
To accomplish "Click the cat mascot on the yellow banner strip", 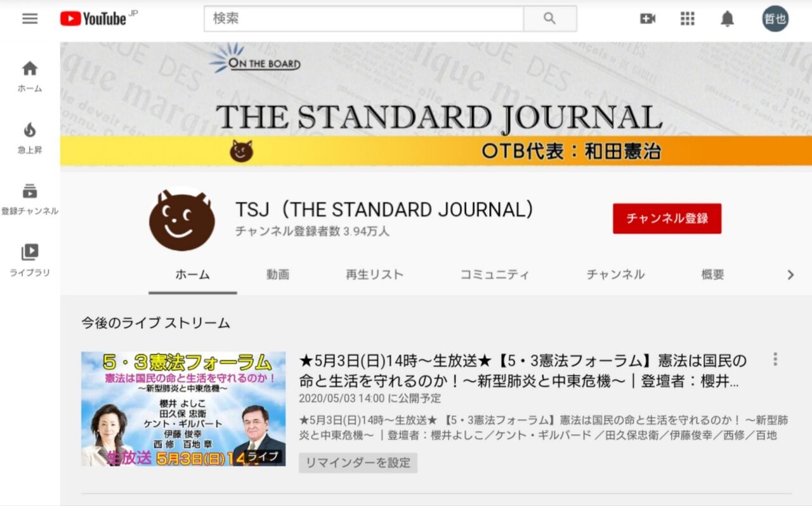I will pyautogui.click(x=242, y=151).
